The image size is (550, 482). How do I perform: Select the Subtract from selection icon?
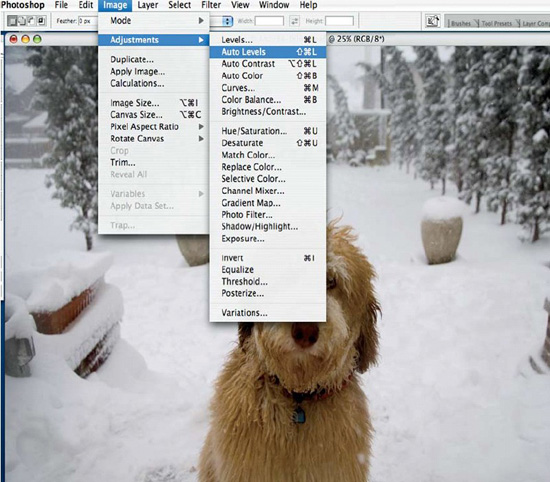pyautogui.click(x=31, y=21)
